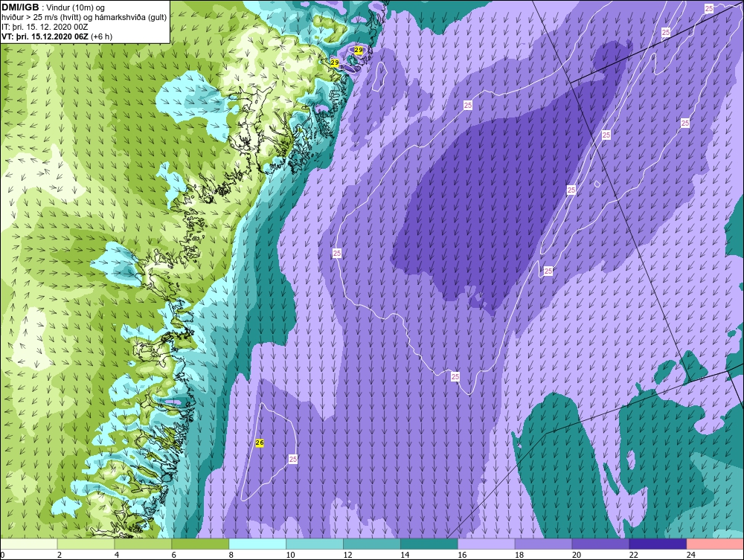Image resolution: width=744 pixels, height=560 pixels.
Task: Click the yellow '26' maximum gust label
Action: (x=260, y=443)
